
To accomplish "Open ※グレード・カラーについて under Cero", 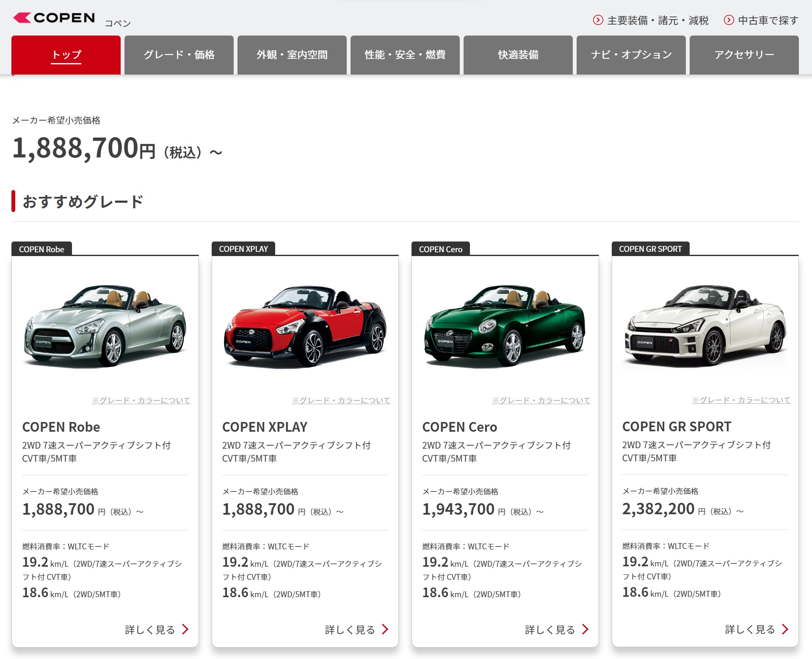I will [x=541, y=400].
